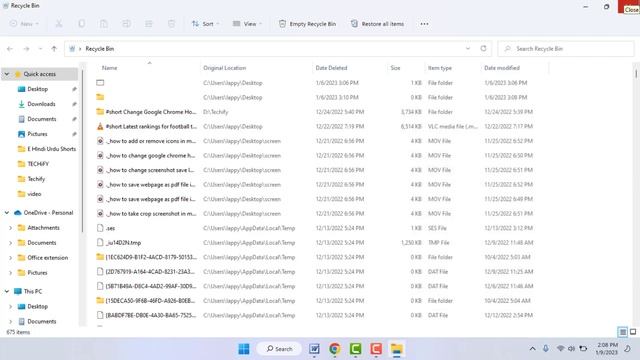Click the Share icon in toolbar

click(x=149, y=24)
